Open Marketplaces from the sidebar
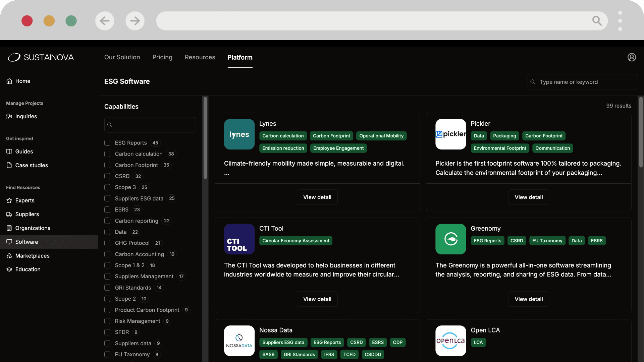The width and height of the screenshot is (644, 362). pos(32,256)
